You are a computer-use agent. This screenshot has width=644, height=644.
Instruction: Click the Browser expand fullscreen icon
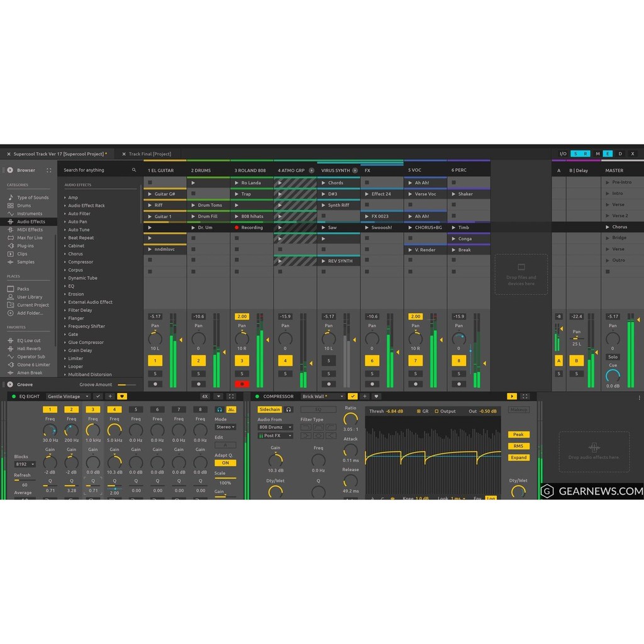point(49,170)
